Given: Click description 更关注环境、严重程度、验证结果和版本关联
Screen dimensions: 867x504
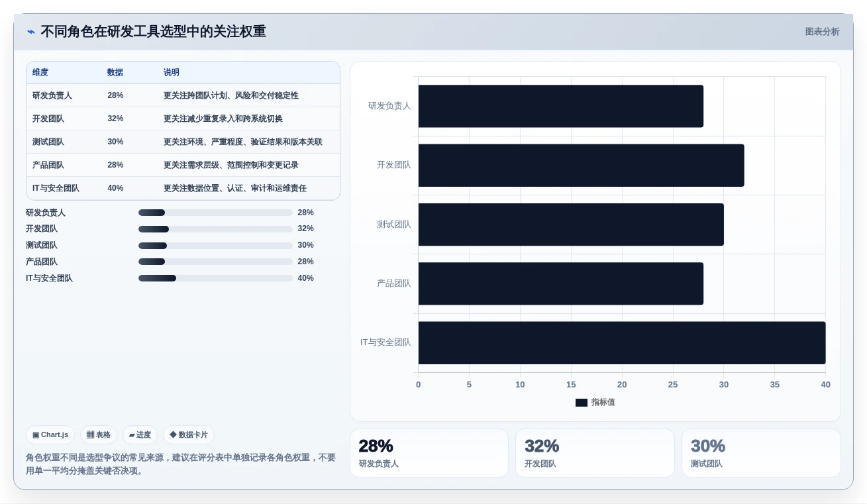Looking at the screenshot, I should pos(243,142).
